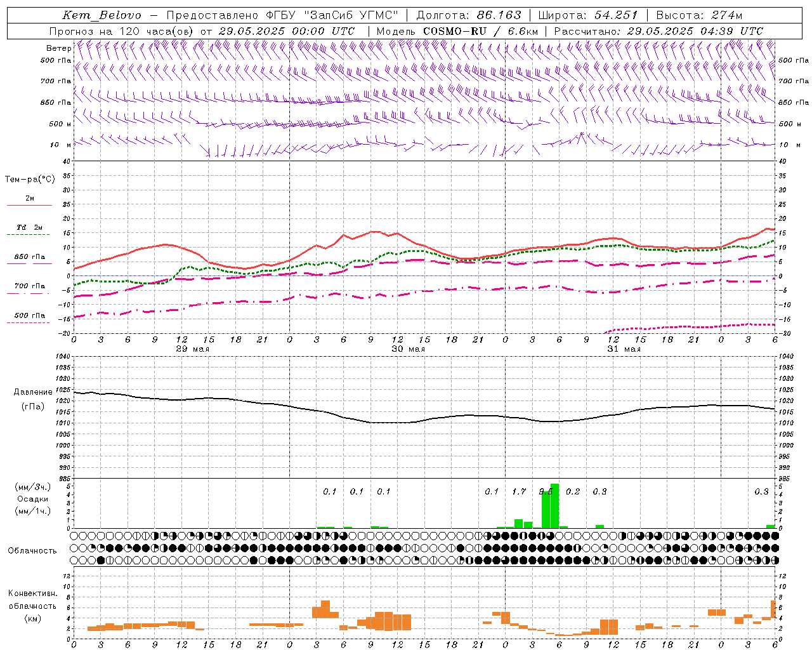Click the Рассчитано: 29.05.2025 04:39 UTC text
Viewport: 812px width, 650px height.
point(658,31)
